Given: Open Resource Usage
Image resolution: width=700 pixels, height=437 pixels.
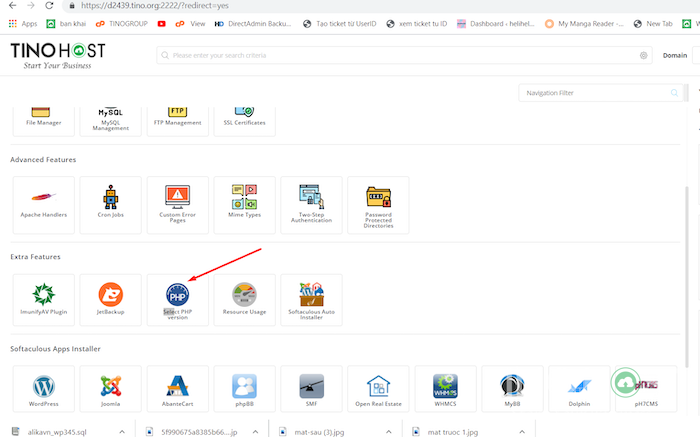Looking at the screenshot, I should click(245, 300).
